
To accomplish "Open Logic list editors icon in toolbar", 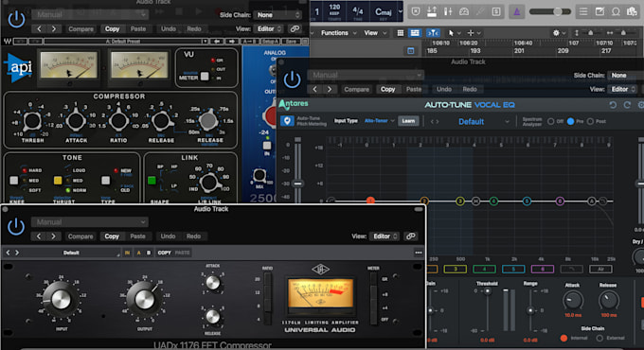I will tap(583, 11).
